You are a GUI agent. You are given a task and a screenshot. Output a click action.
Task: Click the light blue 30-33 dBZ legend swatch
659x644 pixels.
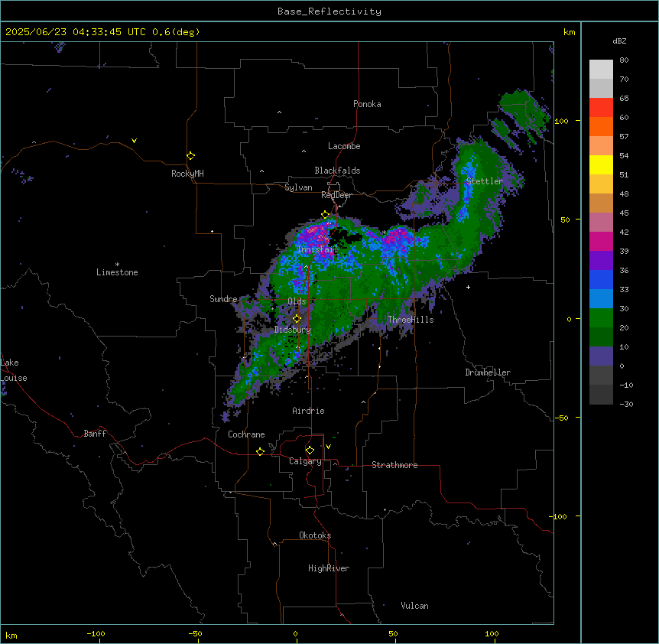pos(601,299)
